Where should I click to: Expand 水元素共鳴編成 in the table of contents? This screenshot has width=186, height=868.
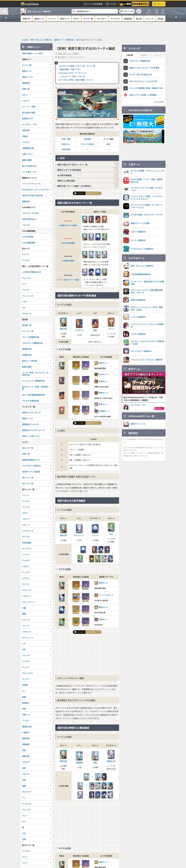[87, 175]
